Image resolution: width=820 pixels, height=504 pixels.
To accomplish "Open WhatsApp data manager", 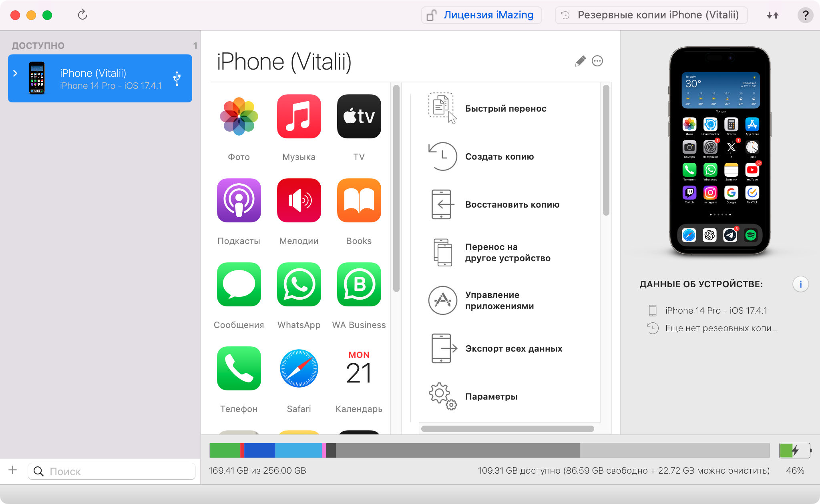I will click(x=299, y=288).
